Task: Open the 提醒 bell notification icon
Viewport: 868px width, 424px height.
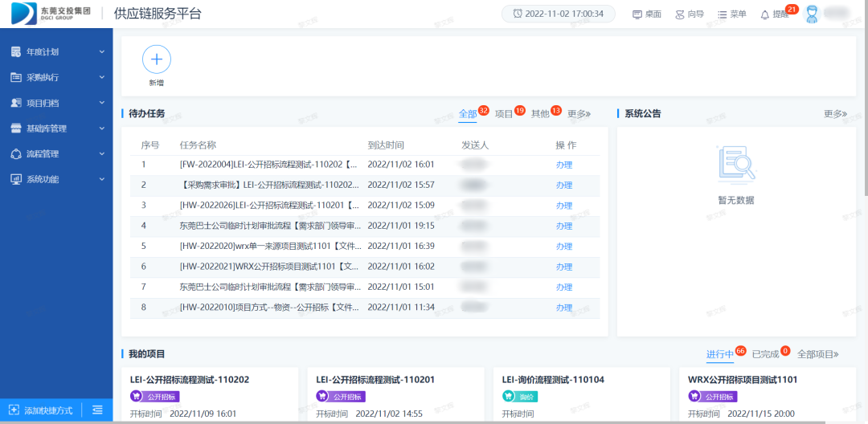Action: [764, 14]
